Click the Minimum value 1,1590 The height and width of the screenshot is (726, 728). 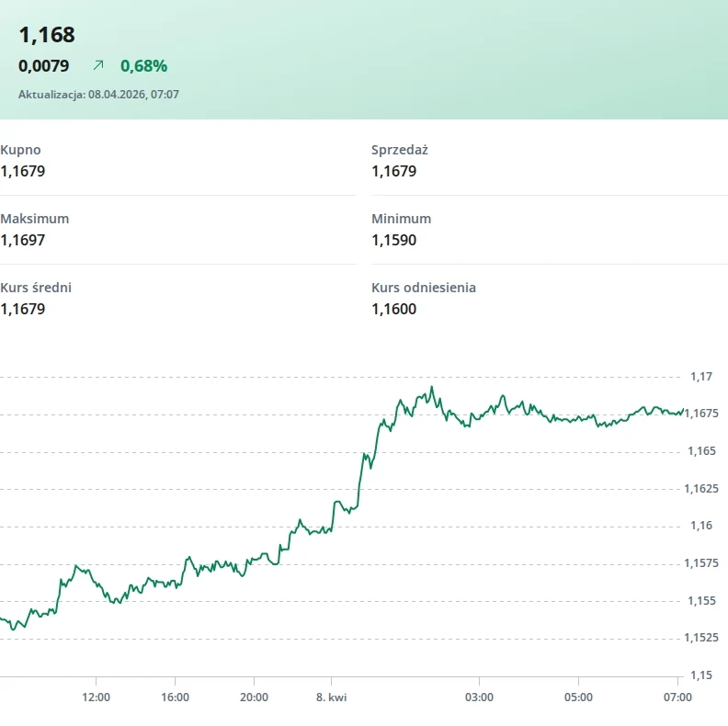click(x=393, y=240)
